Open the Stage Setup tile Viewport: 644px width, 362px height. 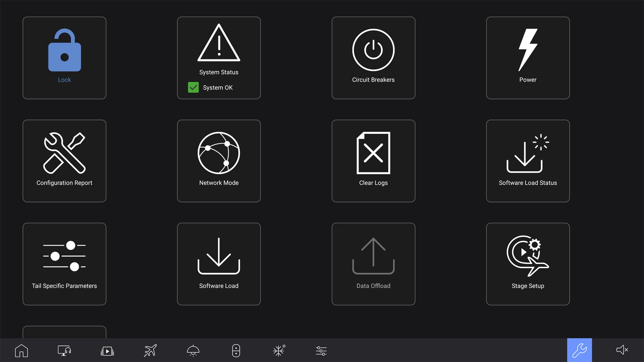point(528,263)
